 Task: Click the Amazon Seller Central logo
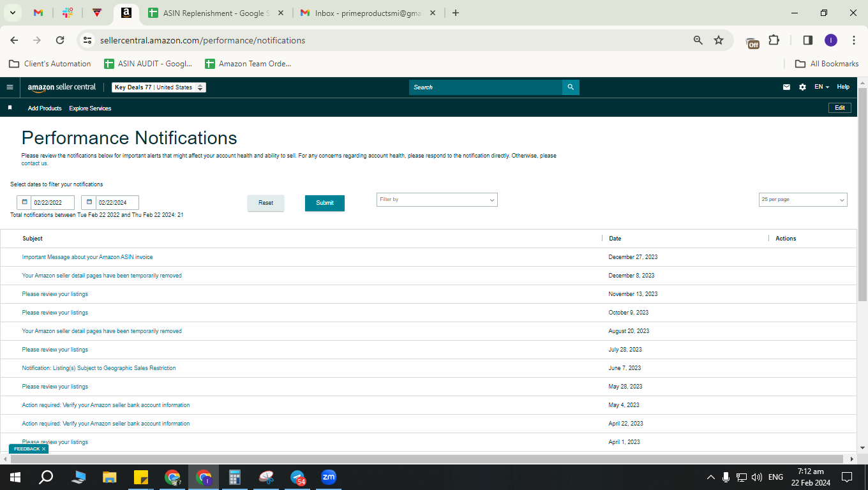pos(62,87)
